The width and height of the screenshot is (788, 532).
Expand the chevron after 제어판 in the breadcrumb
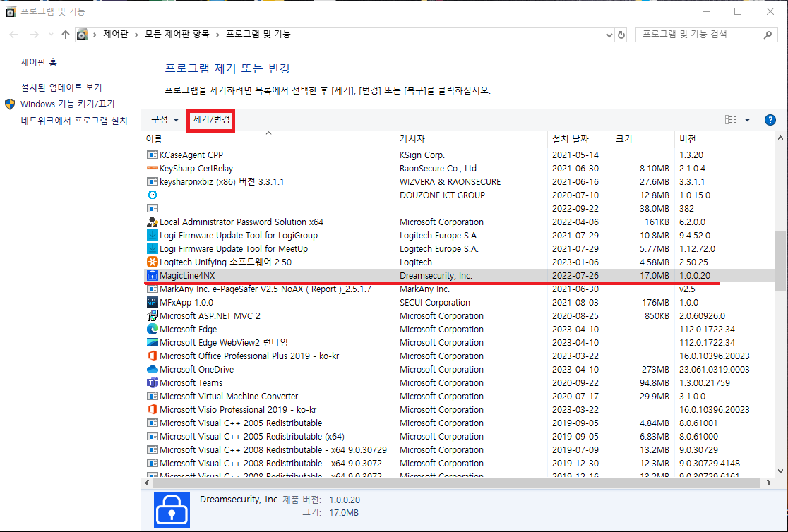(137, 35)
